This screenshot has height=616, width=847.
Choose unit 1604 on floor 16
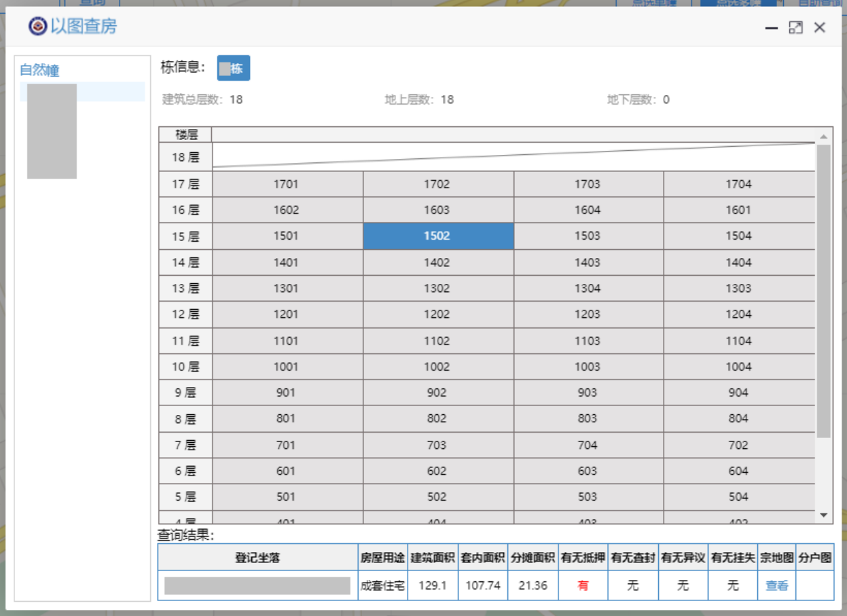pyautogui.click(x=588, y=210)
